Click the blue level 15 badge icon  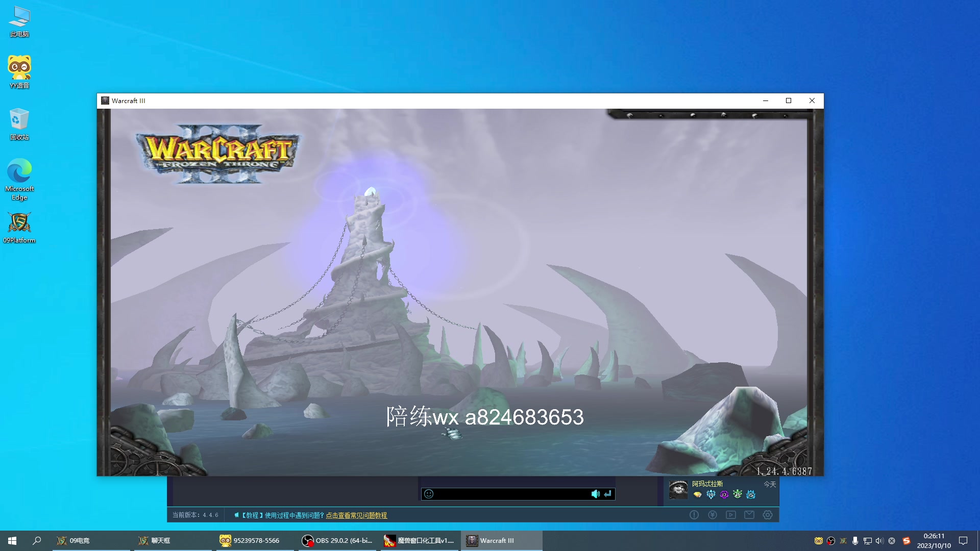pyautogui.click(x=751, y=494)
